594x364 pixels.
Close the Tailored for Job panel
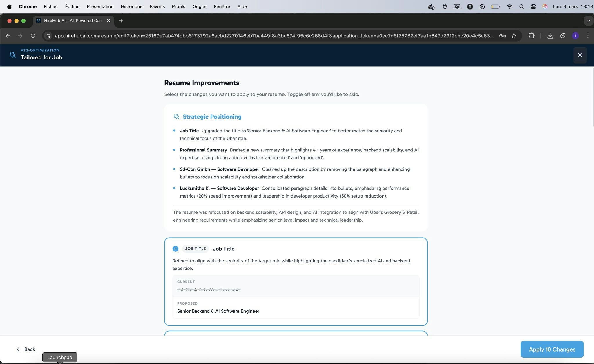click(x=580, y=55)
